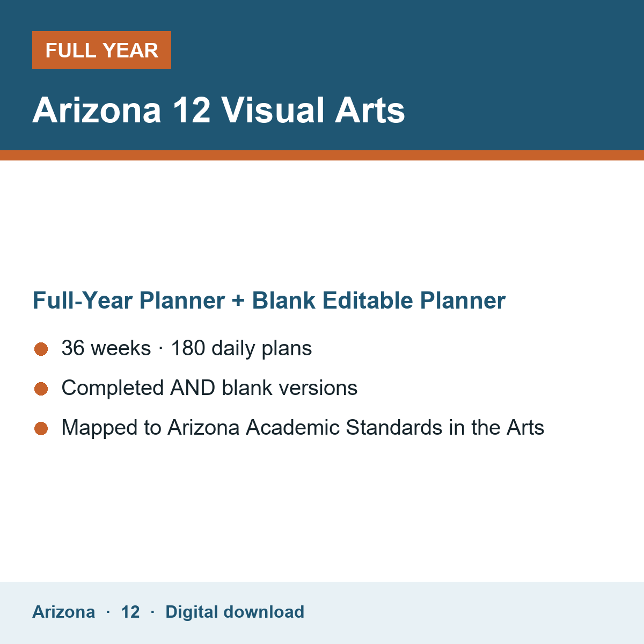The width and height of the screenshot is (644, 644).
Task: Click the first dot separator in footer
Action: [108, 612]
